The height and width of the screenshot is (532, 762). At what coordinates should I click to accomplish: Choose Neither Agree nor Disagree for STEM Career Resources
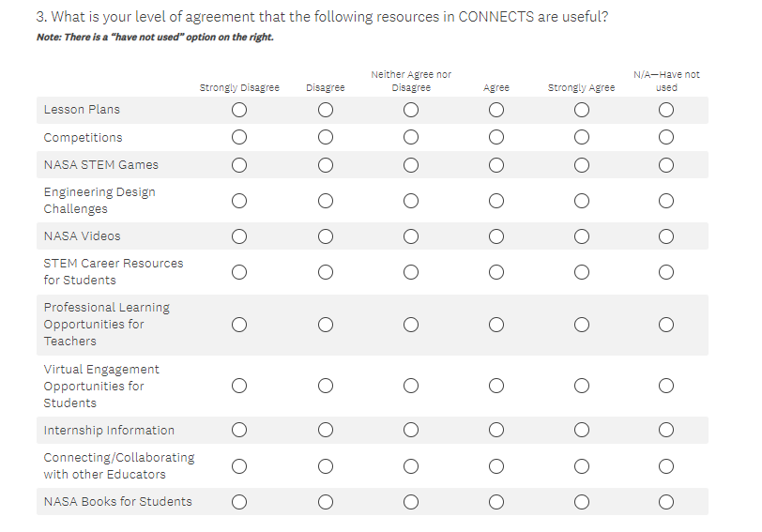[x=410, y=272]
